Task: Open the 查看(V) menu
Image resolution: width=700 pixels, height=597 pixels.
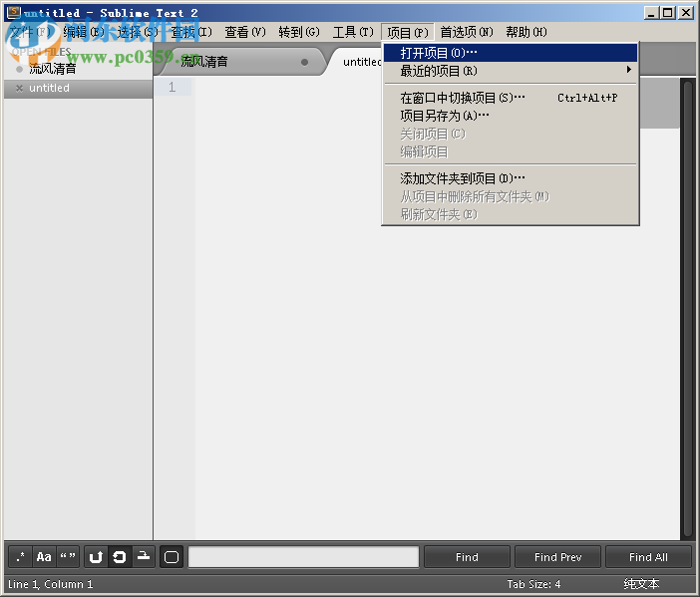Action: point(245,32)
